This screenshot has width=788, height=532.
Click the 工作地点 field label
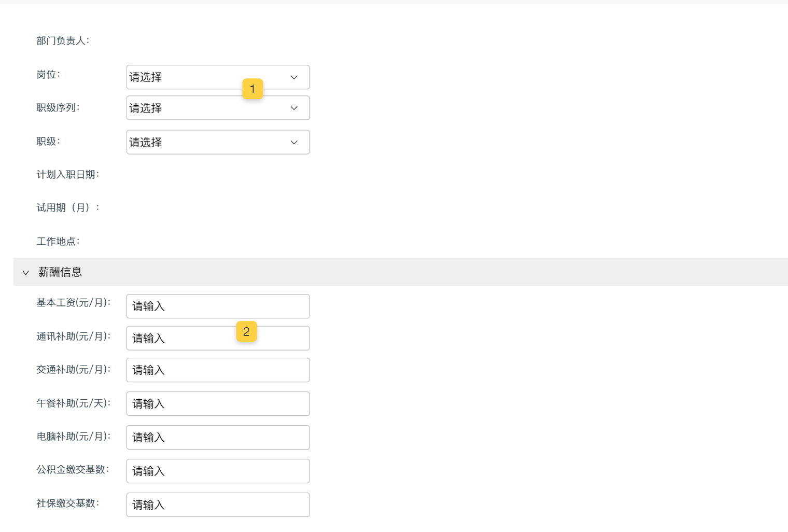(x=58, y=242)
